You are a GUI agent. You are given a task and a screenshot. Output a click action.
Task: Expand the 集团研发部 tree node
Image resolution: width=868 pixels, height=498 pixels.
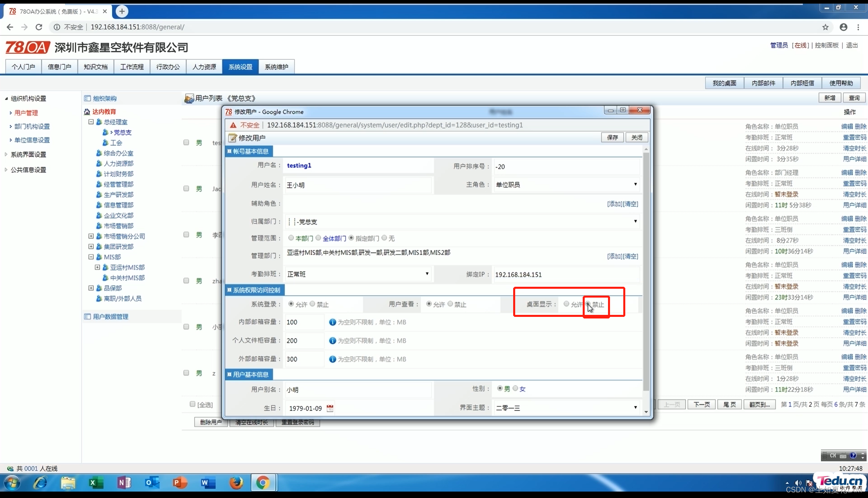click(x=91, y=247)
